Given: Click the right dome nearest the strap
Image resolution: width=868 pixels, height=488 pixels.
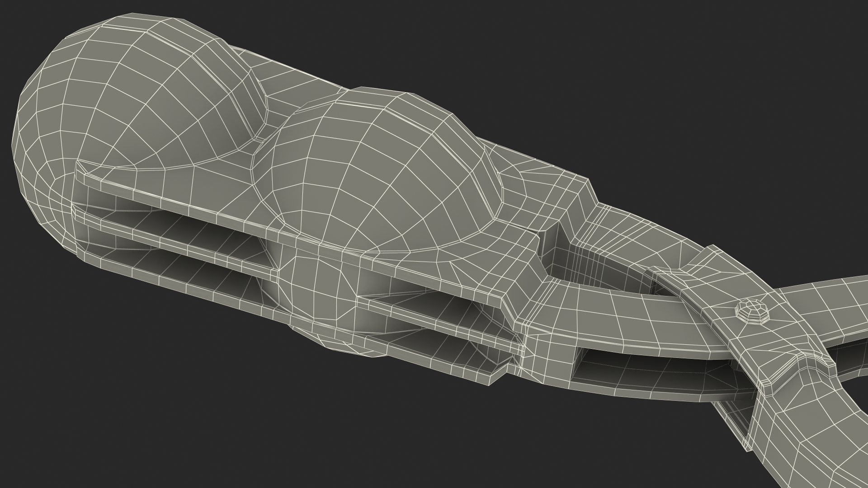Looking at the screenshot, I should (377, 169).
